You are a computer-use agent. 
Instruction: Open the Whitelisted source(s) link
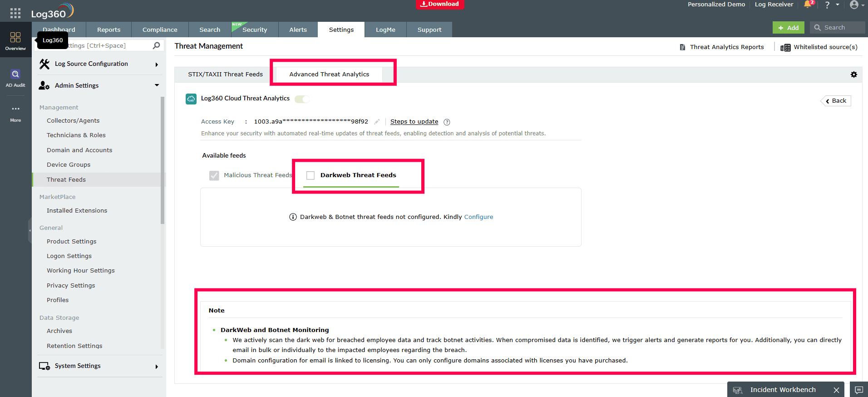pyautogui.click(x=825, y=47)
